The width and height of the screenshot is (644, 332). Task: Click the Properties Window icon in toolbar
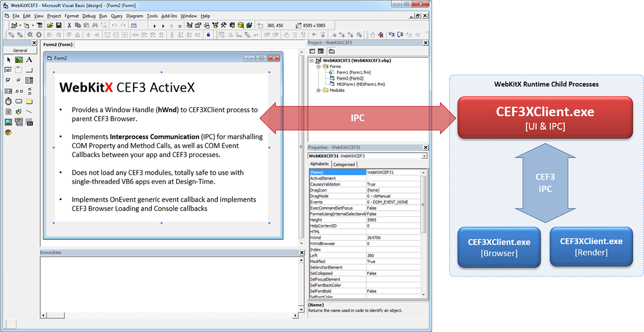click(x=198, y=25)
